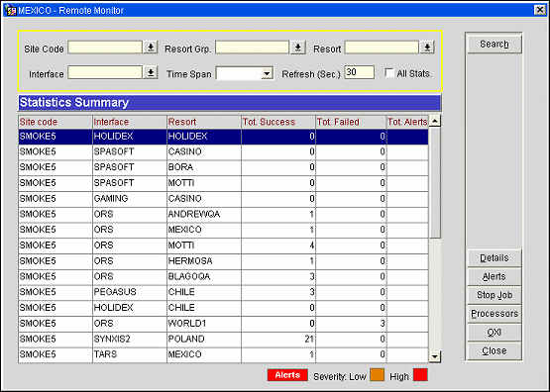Select the TARS interface cell

click(130, 354)
